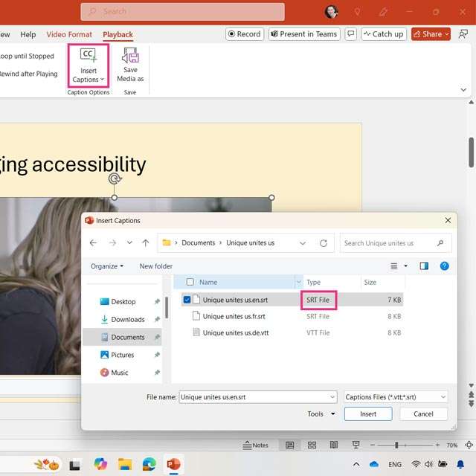Open comments pane icon in ribbon
The height and width of the screenshot is (476, 476).
tap(351, 34)
